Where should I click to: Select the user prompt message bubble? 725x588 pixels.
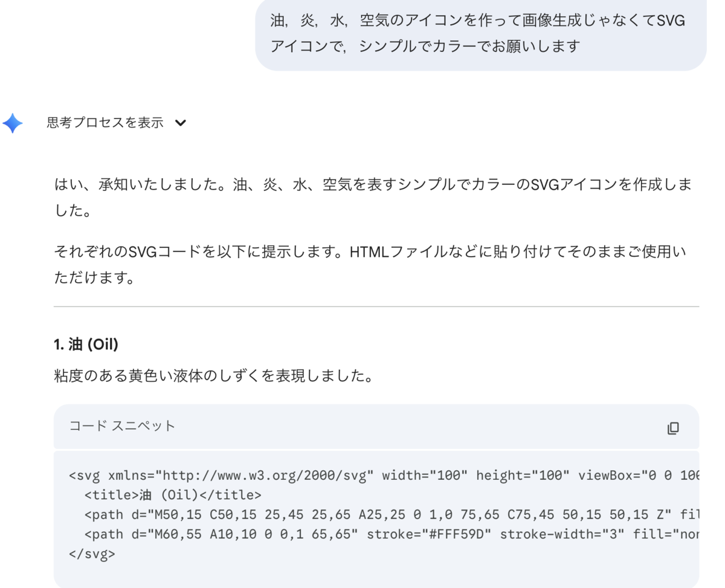pos(481,34)
